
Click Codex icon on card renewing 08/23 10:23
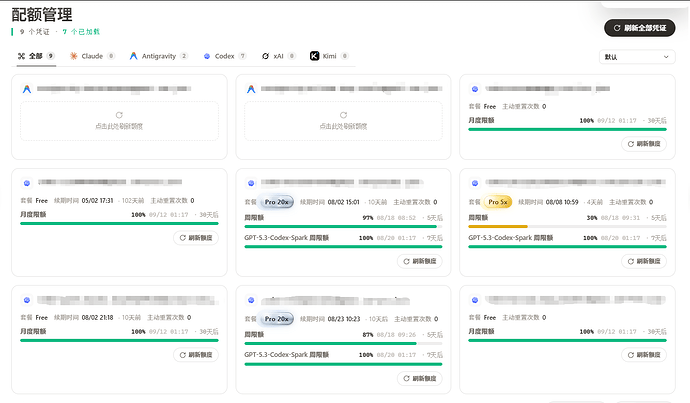pos(251,300)
